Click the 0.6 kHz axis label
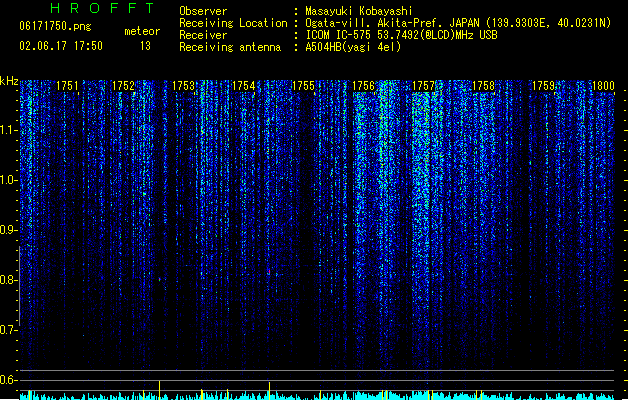 click(8, 380)
